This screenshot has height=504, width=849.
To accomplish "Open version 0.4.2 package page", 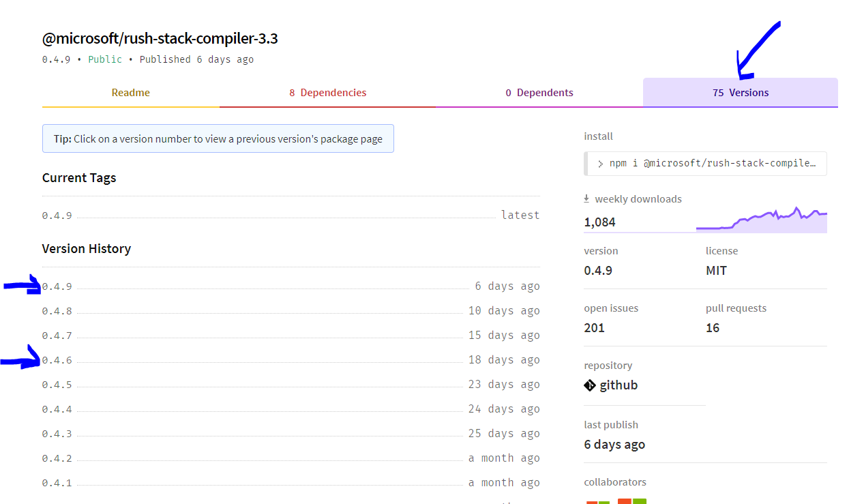I will click(x=57, y=458).
